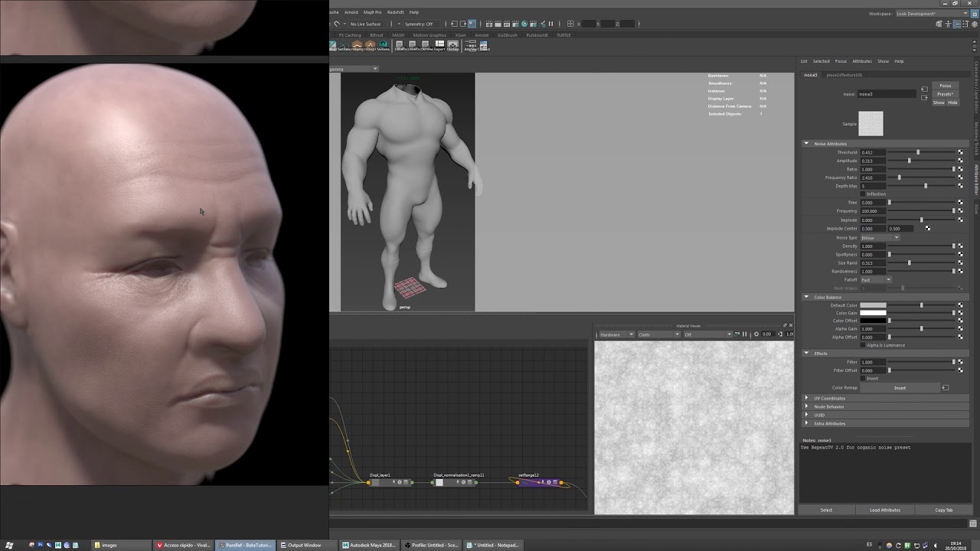Click the Amplitude map-connection checker icon
Viewport: 980px width, 551px height.
(x=960, y=161)
